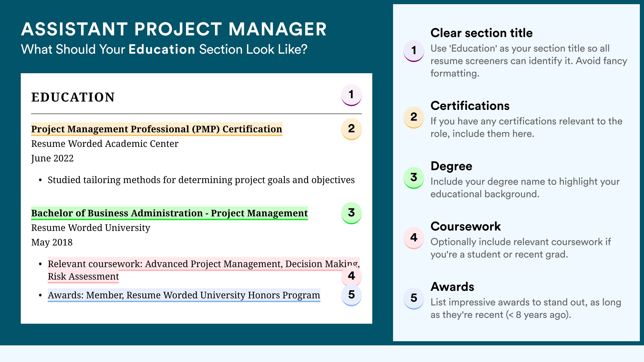Click Resume Worded Academic Center text
Viewport: 644px width, 362px height.
[x=105, y=144]
